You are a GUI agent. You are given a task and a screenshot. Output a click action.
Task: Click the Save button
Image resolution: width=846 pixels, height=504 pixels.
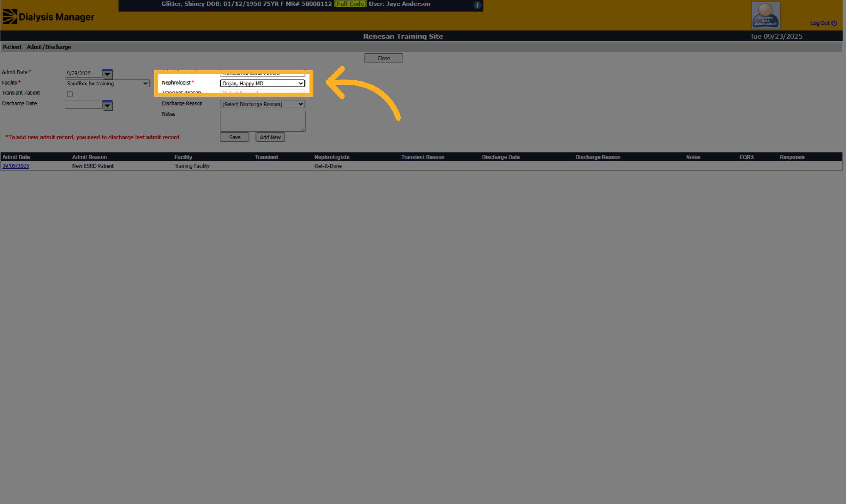pos(235,137)
